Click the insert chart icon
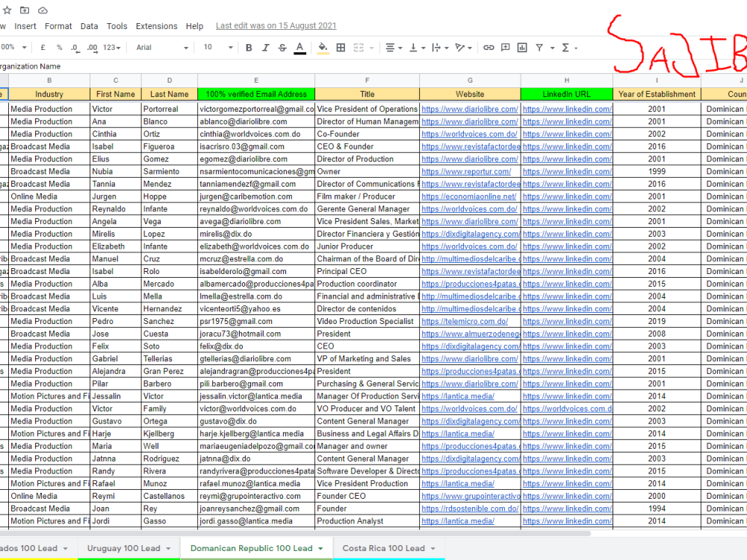 522,48
